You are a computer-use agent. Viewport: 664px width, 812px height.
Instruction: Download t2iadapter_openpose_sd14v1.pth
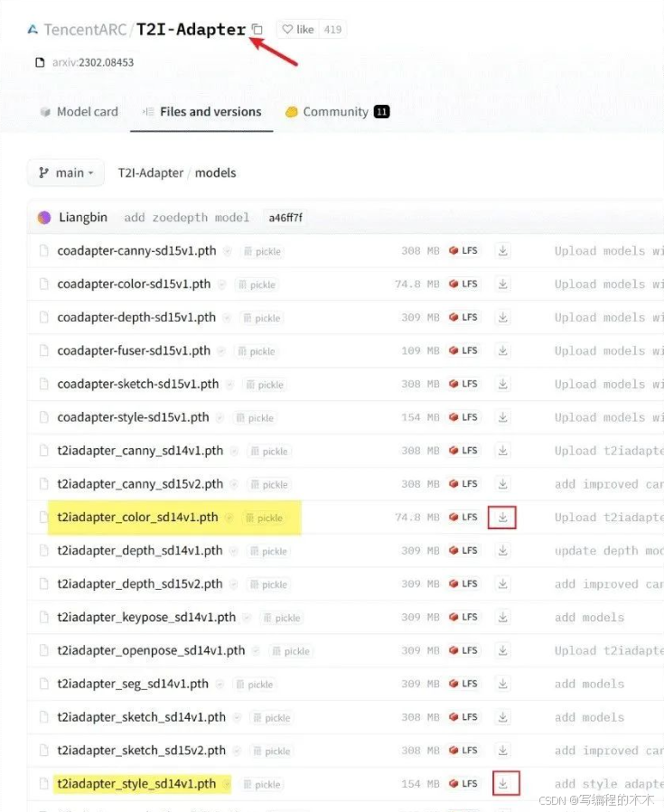tap(502, 651)
